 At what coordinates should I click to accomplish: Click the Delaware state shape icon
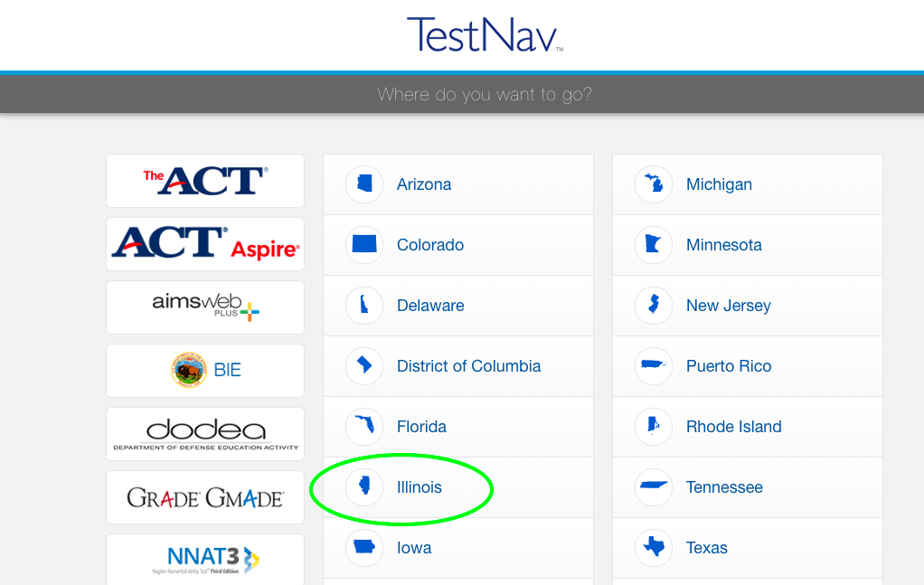[364, 306]
